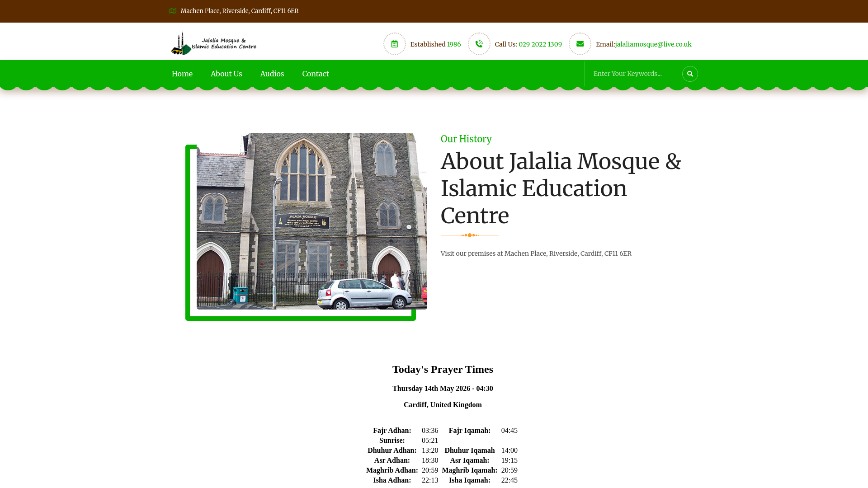Go to the Audios page
Screen dimensions: 868x488
[272, 74]
